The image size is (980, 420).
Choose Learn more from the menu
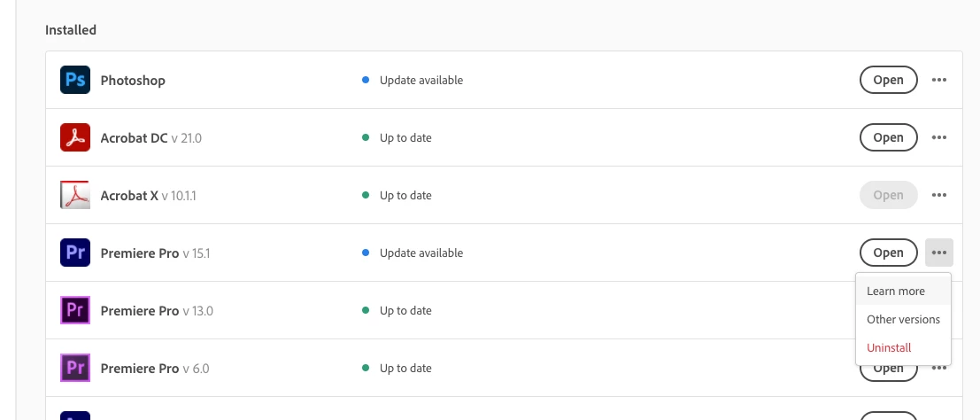pyautogui.click(x=903, y=291)
